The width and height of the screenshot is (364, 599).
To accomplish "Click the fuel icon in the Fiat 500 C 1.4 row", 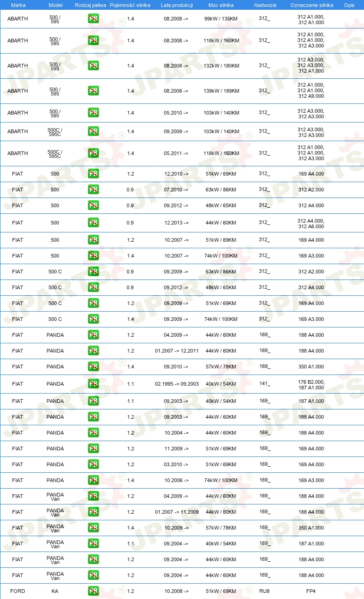I will pyautogui.click(x=93, y=319).
